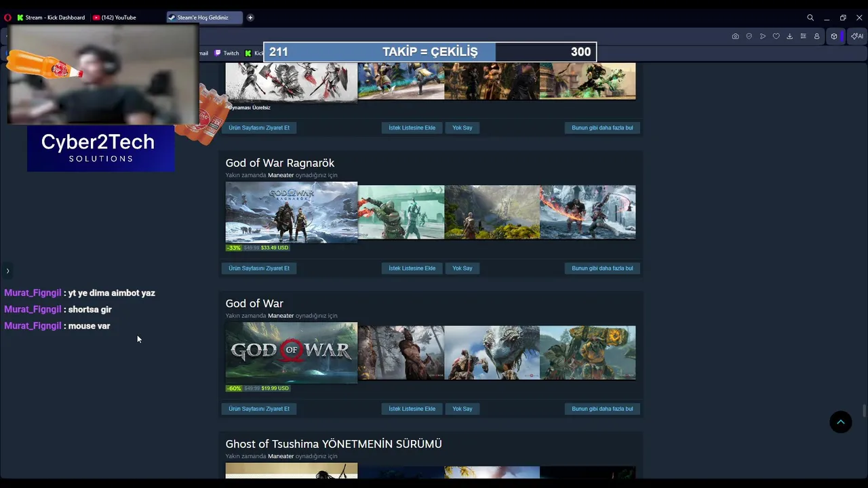Add God of War to wishlist
Screen dimensions: 868x488
tap(412, 409)
